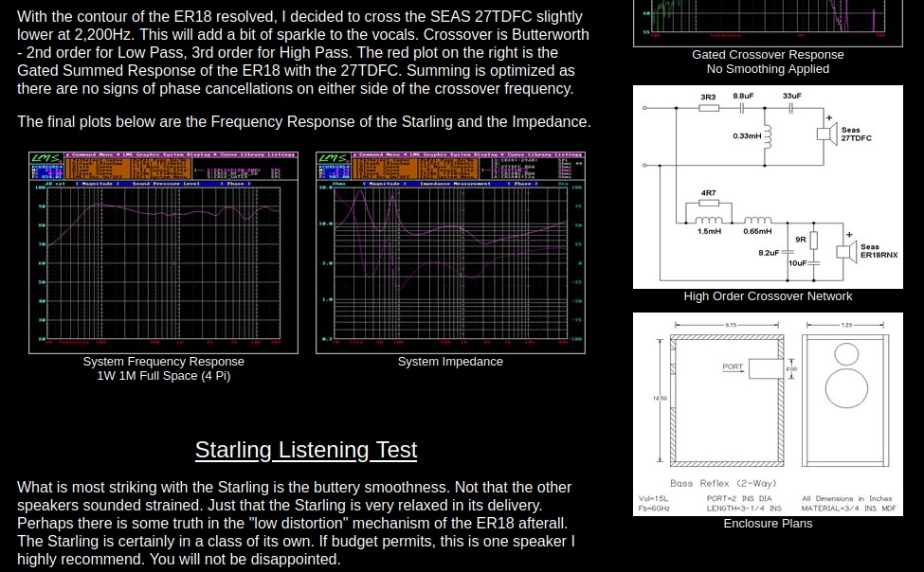Click the tweeter circle in enclosure front view
924x572 pixels.
coord(846,354)
